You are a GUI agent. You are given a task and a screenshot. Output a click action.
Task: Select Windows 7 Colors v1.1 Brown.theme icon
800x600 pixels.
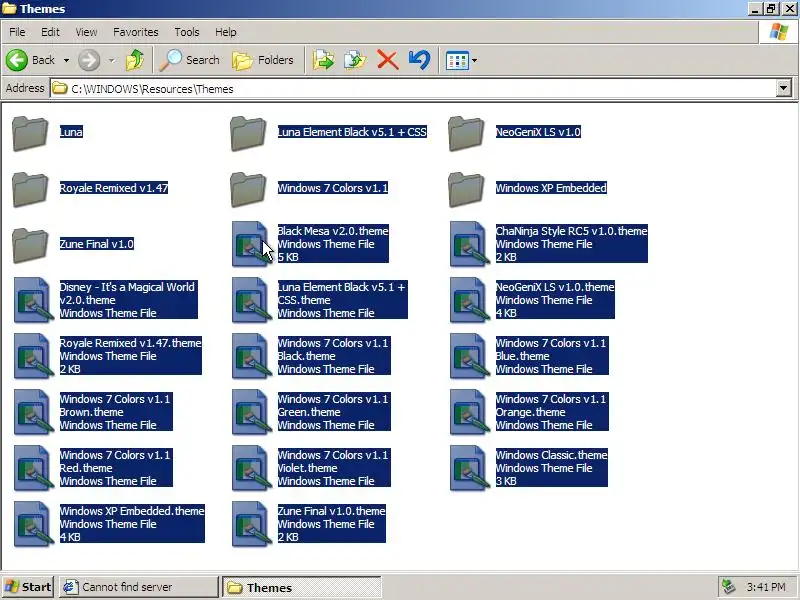[33, 412]
